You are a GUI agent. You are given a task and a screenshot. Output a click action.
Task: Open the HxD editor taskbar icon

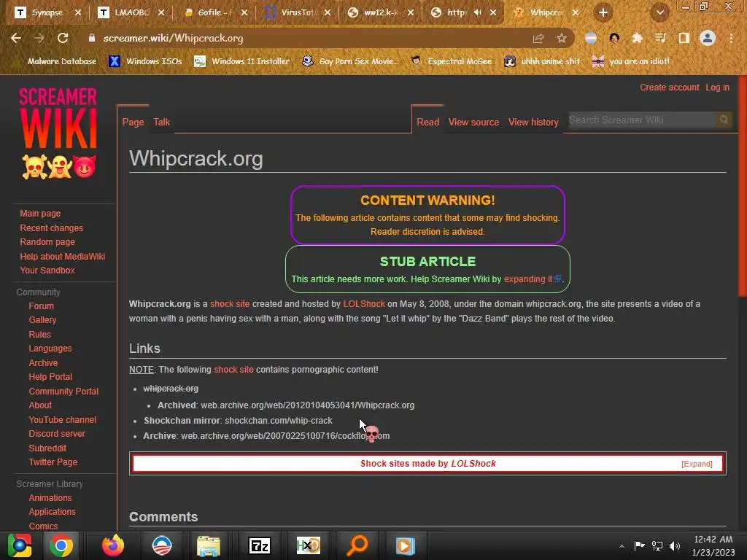[x=309, y=545]
